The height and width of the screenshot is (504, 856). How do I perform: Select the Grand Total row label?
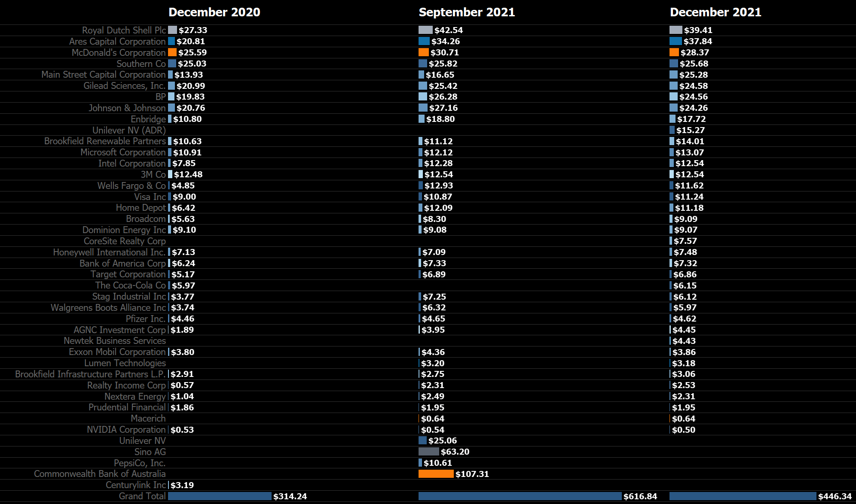142,496
